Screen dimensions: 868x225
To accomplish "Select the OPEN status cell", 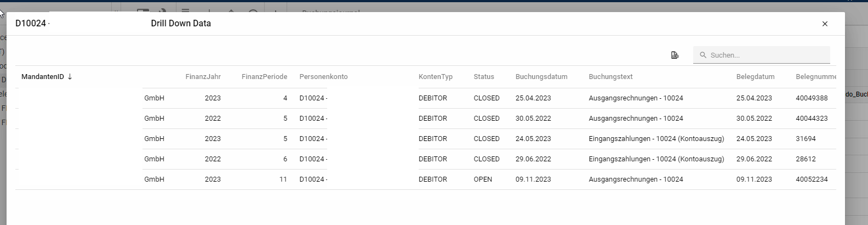I will pyautogui.click(x=483, y=179).
